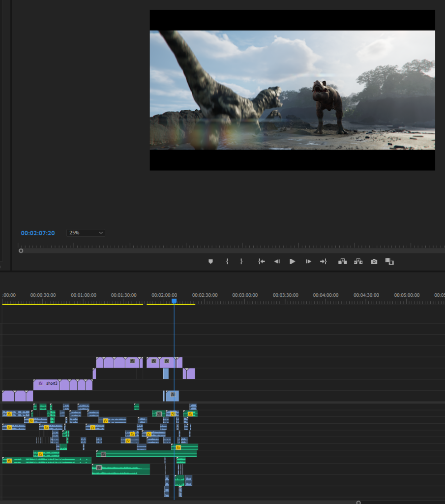445x504 pixels.
Task: Start playback with the Play button
Action: (292, 261)
